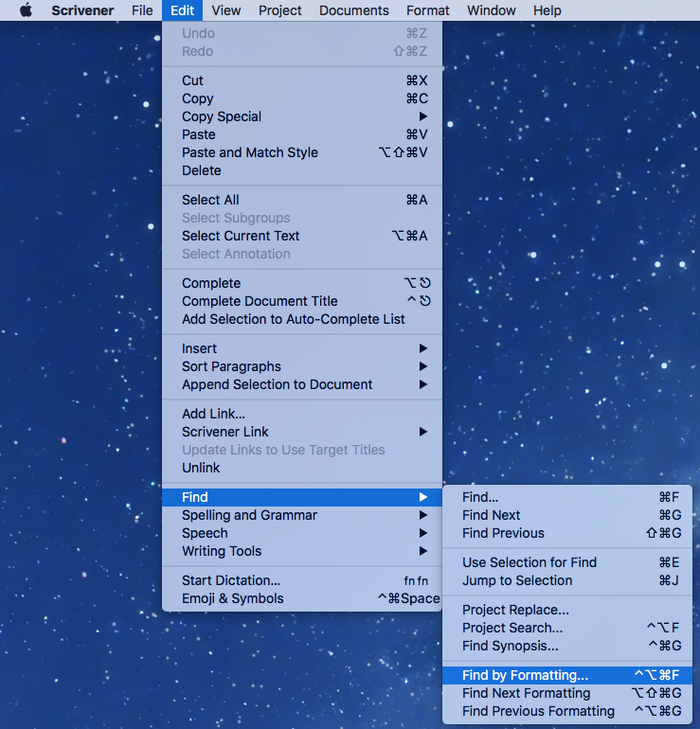The image size is (700, 729).
Task: Choose Find… in the Find submenu
Action: click(x=567, y=497)
